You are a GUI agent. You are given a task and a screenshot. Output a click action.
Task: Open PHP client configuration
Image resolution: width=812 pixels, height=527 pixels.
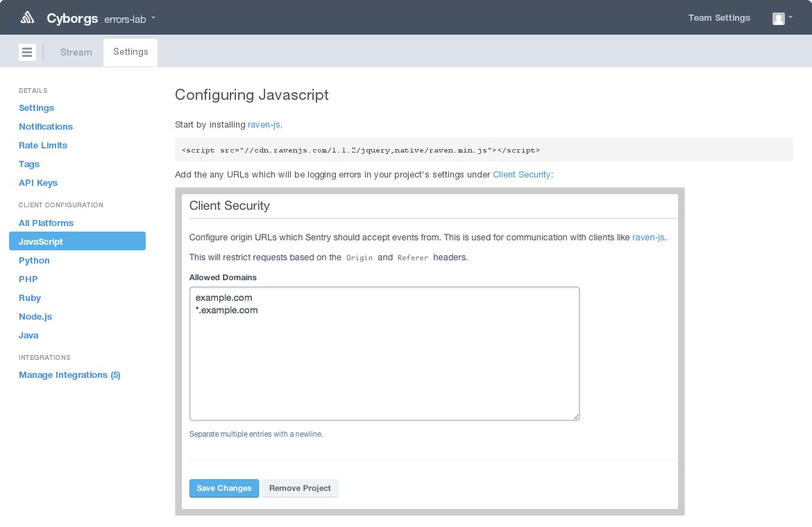(x=28, y=279)
